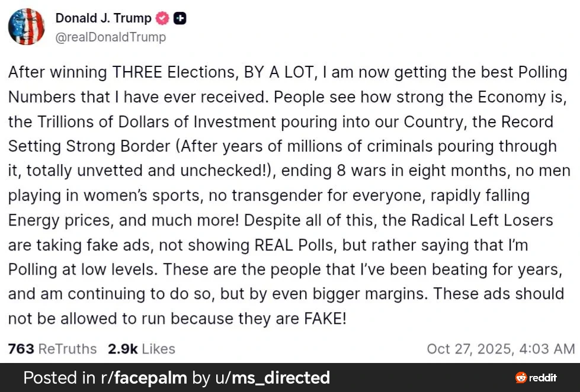Click the Oct 27, 2025 timestamp
This screenshot has width=580, height=392.
point(500,349)
